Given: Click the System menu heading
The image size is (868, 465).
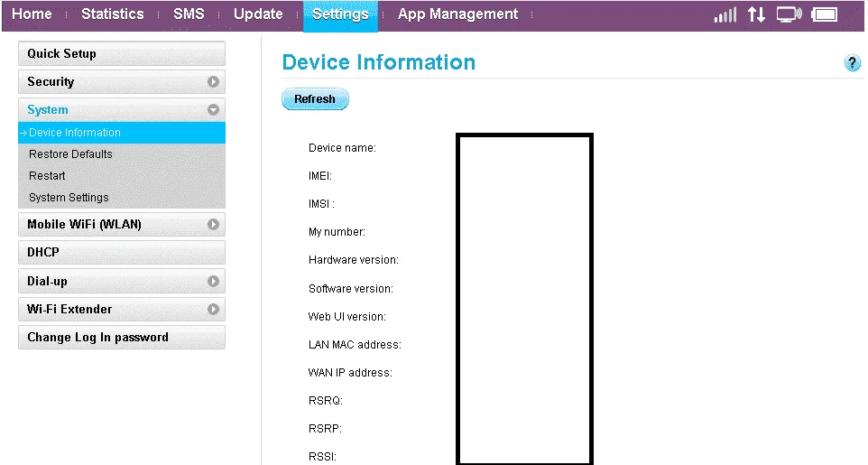Looking at the screenshot, I should coord(48,110).
